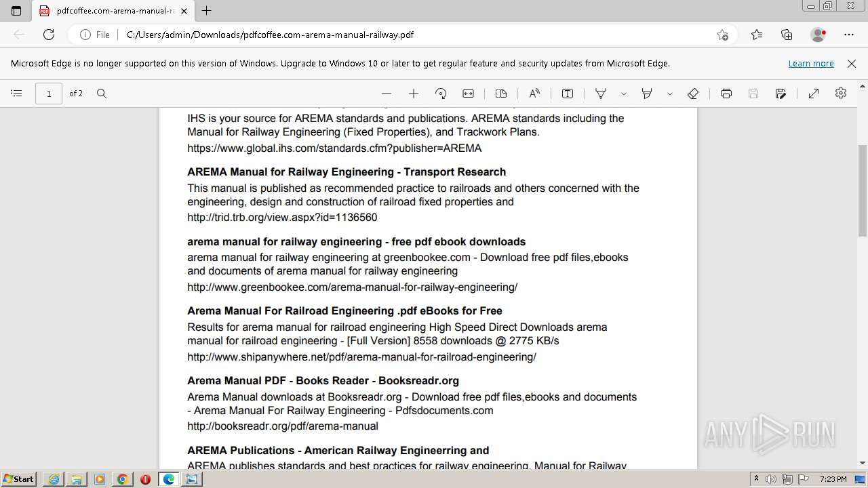Click the scrollbar down arrow

[x=863, y=463]
